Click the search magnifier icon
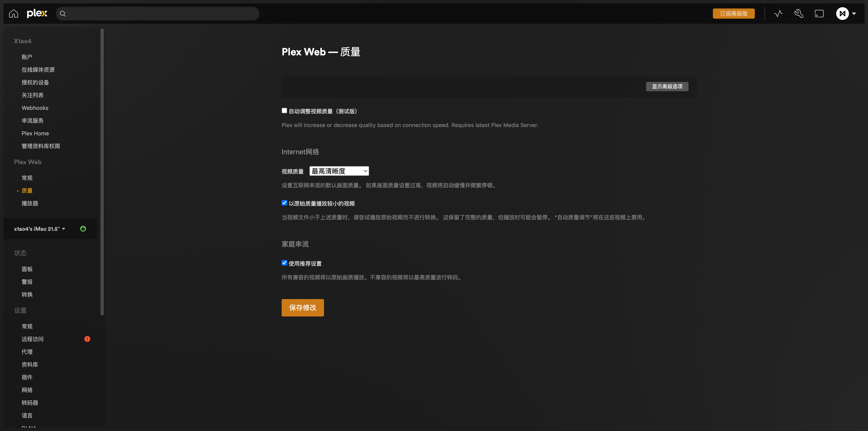868x431 pixels. (x=63, y=14)
